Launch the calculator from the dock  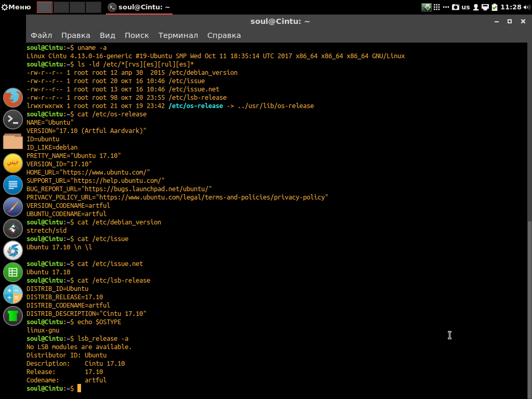[13, 294]
